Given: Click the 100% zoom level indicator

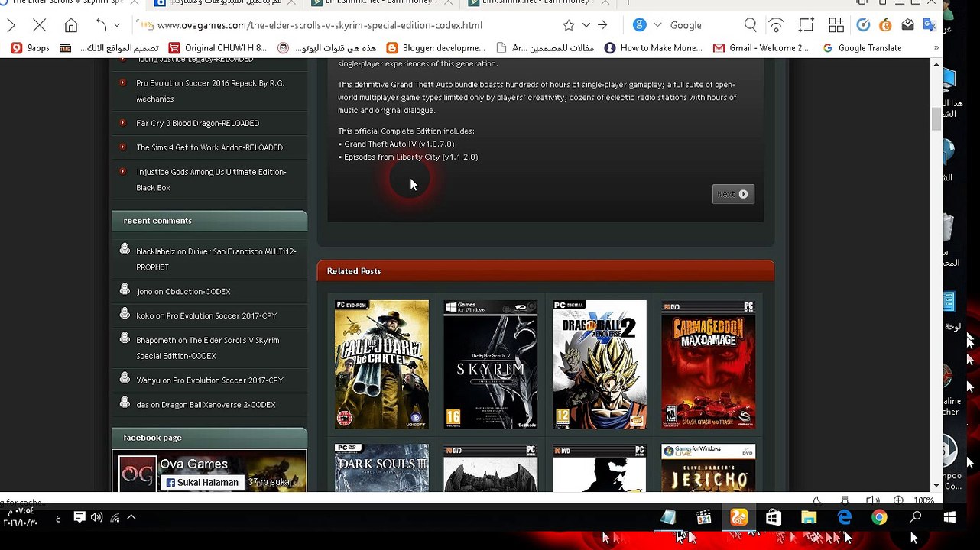Looking at the screenshot, I should click(924, 500).
